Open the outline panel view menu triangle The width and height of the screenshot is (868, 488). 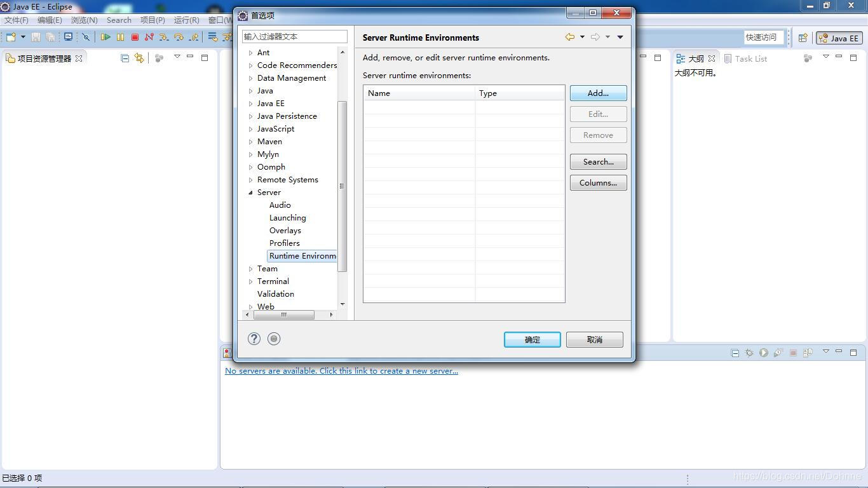pos(826,57)
